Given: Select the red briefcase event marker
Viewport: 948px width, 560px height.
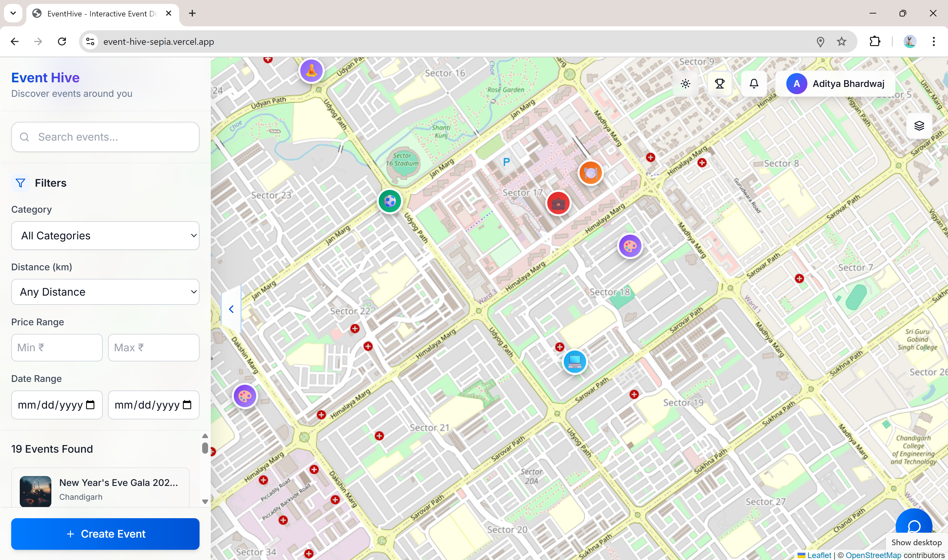Looking at the screenshot, I should pyautogui.click(x=558, y=203).
